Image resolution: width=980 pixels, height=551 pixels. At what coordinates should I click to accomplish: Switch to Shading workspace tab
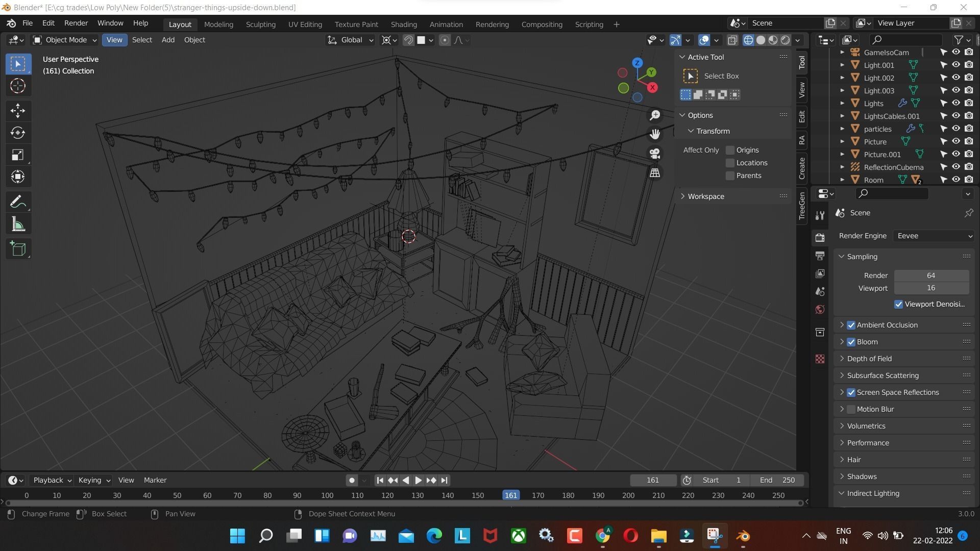[404, 24]
